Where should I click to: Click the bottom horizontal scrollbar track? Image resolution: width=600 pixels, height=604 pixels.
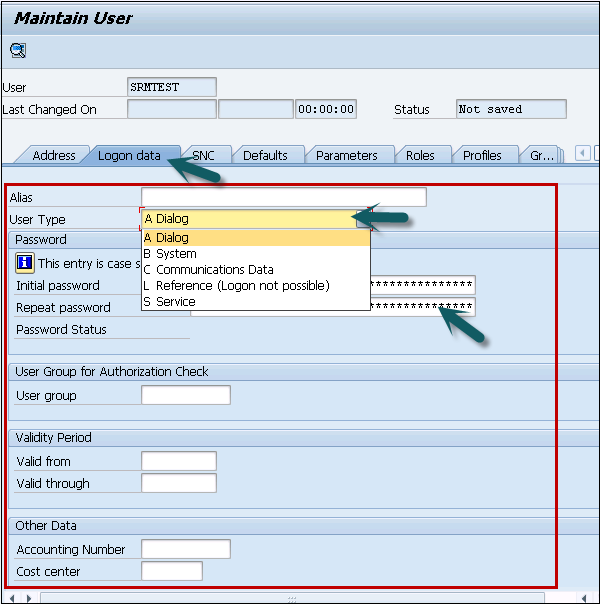[292, 599]
